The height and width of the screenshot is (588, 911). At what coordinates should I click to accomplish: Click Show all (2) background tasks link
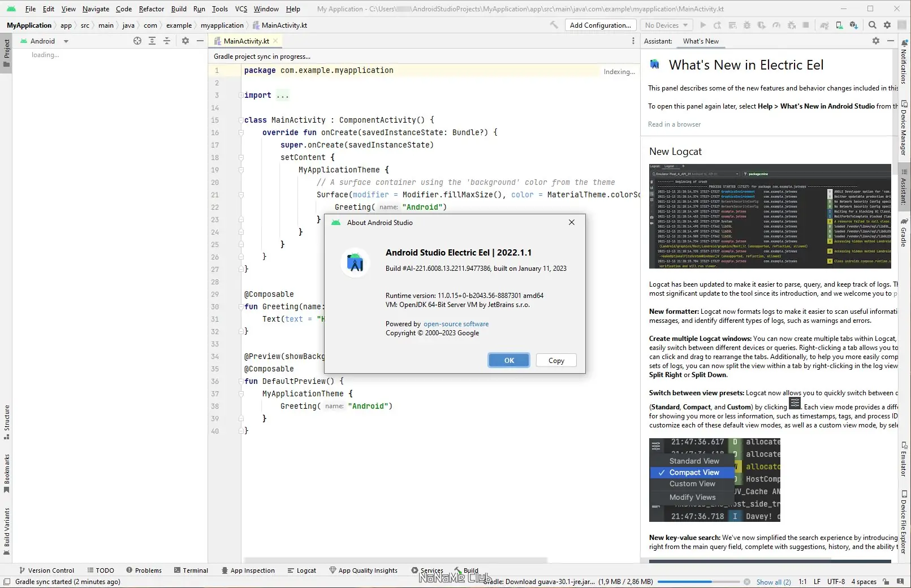[774, 582]
